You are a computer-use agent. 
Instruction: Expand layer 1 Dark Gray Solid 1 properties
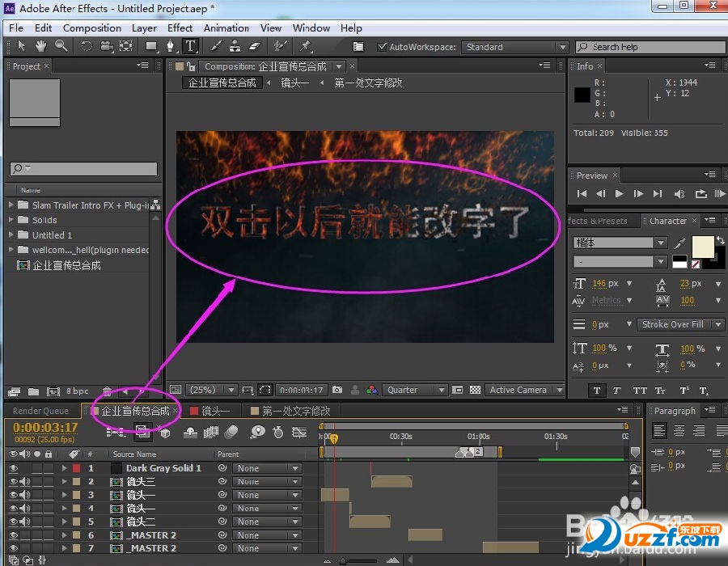pyautogui.click(x=64, y=468)
